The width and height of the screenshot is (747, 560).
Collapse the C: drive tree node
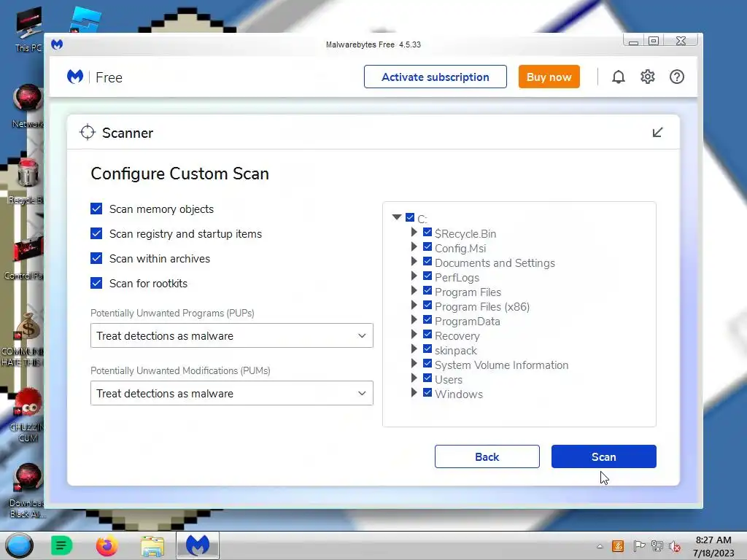click(396, 217)
